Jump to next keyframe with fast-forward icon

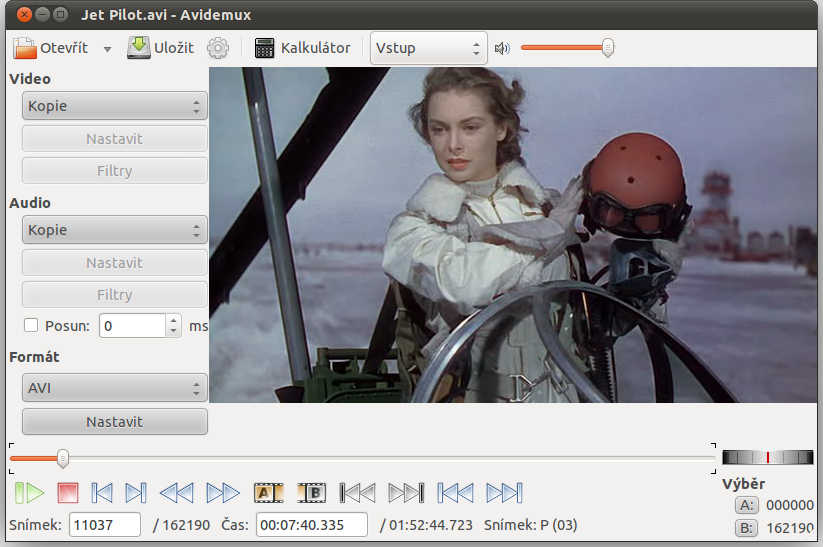click(x=223, y=493)
